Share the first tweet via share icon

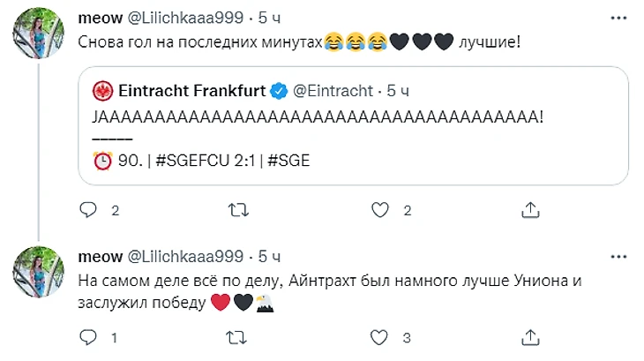(530, 209)
